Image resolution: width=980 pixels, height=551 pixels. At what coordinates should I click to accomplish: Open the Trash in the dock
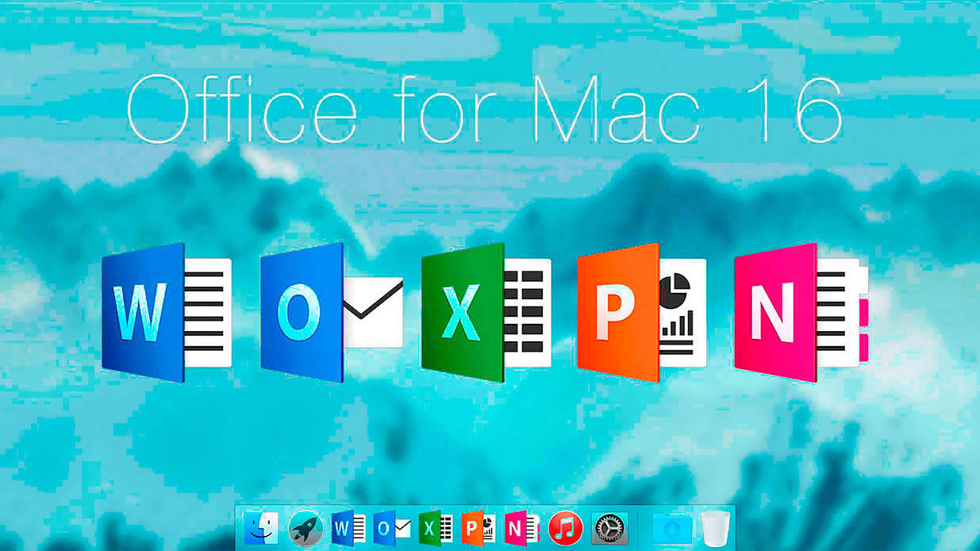715,529
